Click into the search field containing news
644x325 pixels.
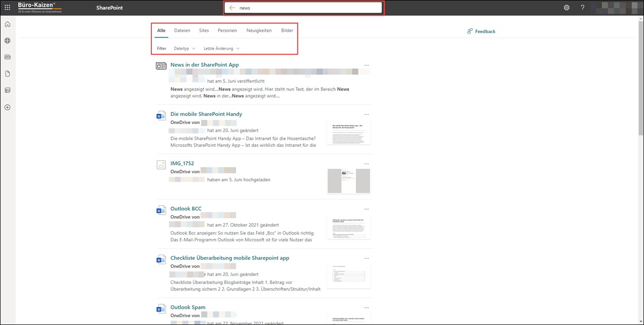tap(304, 8)
